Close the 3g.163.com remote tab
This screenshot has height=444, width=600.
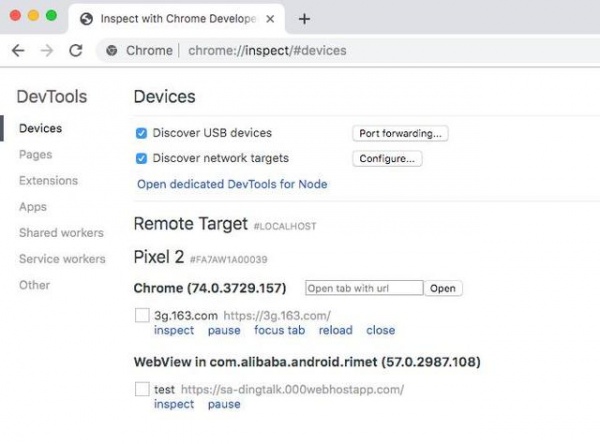[x=381, y=330]
